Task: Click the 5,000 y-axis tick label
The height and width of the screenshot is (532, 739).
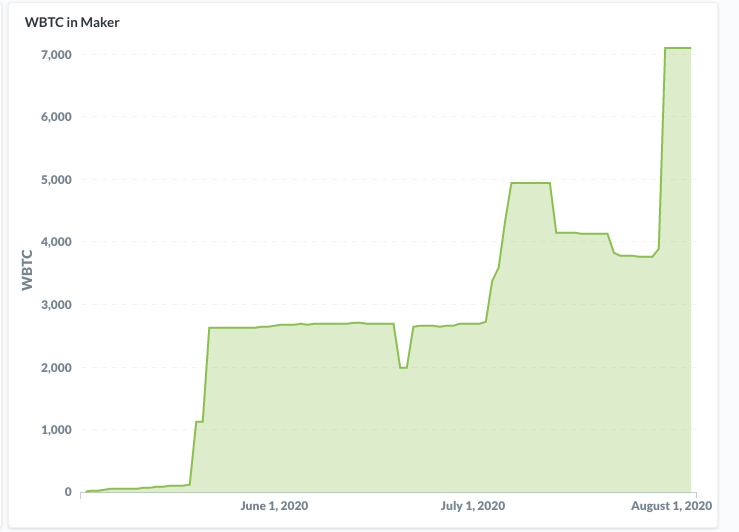Action: [x=54, y=180]
